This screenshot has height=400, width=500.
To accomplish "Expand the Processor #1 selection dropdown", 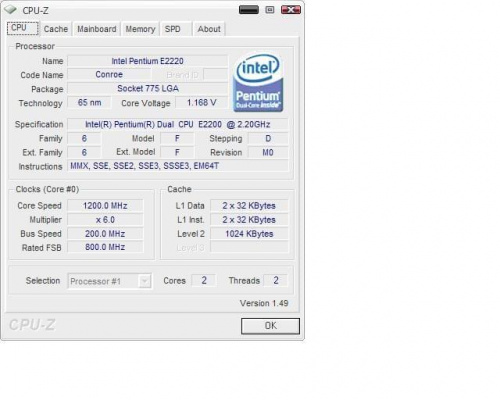I will 109,281.
